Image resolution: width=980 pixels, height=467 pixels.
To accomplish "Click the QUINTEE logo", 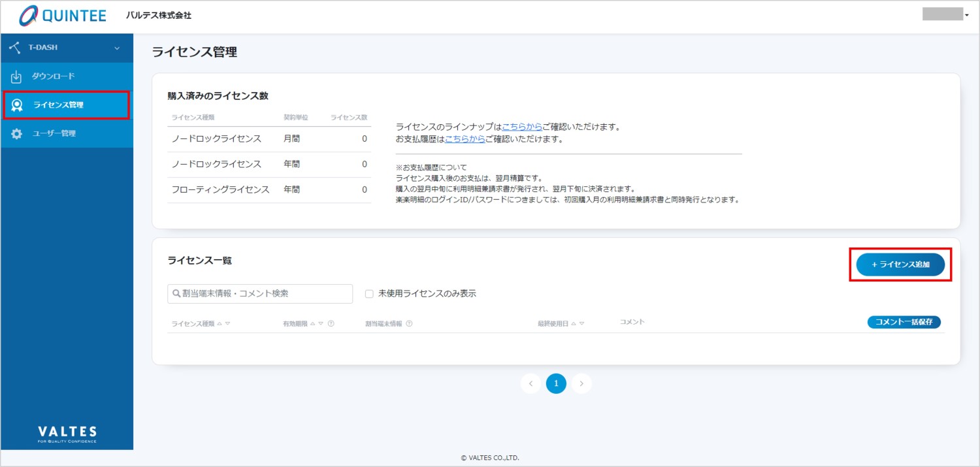I will pyautogui.click(x=63, y=16).
